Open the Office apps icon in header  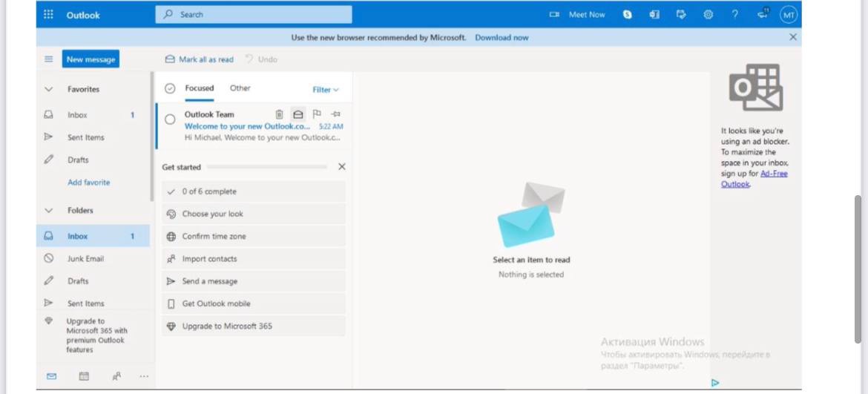pyautogui.click(x=654, y=15)
